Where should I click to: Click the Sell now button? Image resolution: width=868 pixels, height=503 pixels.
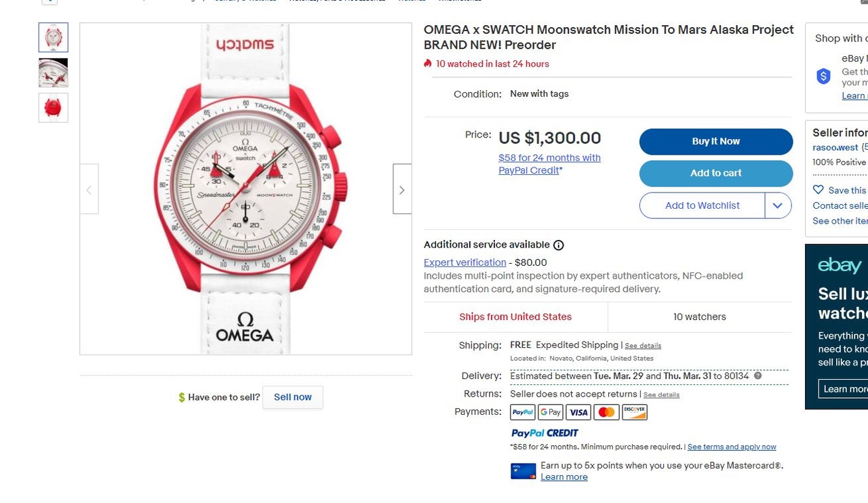pyautogui.click(x=293, y=397)
